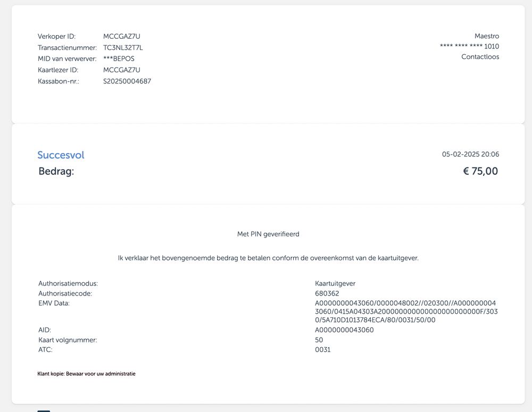The image size is (532, 412).
Task: Click the ATC value 0031
Action: 322,350
